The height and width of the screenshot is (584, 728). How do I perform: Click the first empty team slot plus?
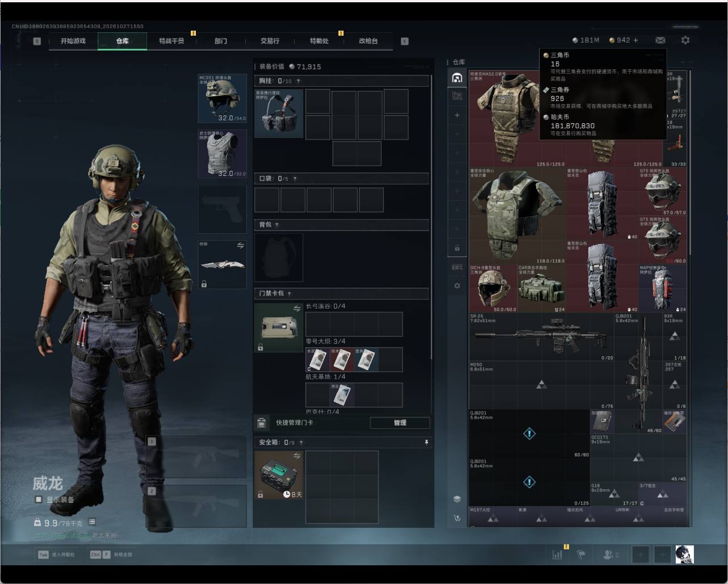(640, 554)
